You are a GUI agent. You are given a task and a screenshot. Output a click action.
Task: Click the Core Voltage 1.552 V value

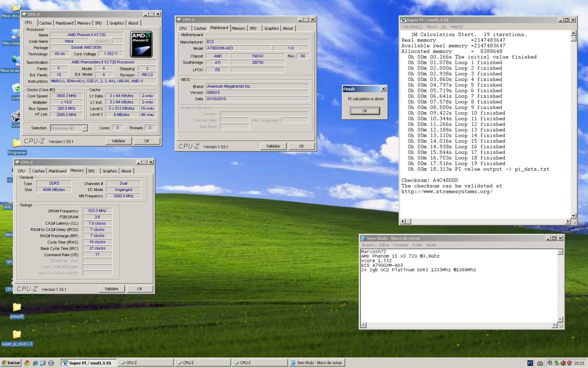click(111, 54)
